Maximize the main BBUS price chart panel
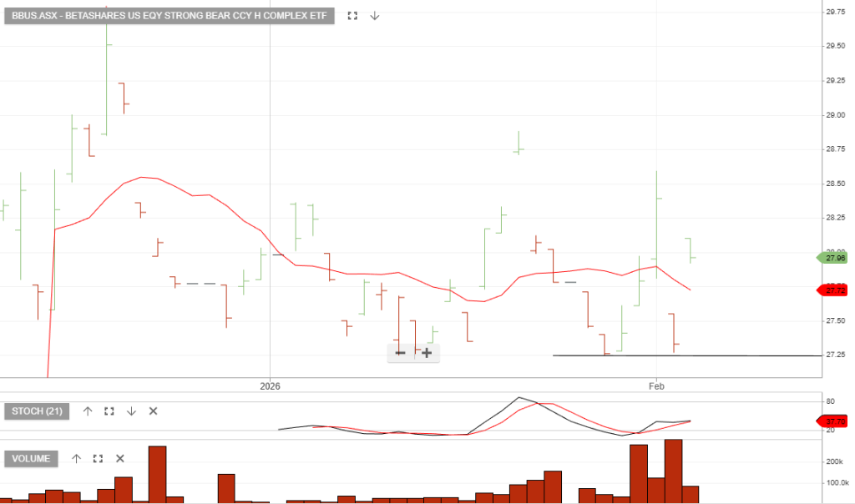Screen dimensions: 855x504 (x=352, y=16)
